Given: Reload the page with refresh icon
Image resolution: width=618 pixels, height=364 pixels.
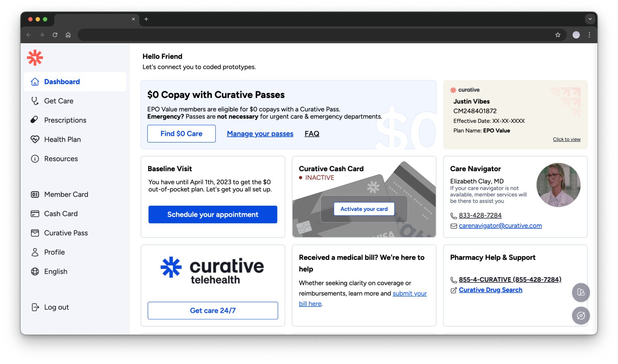Looking at the screenshot, I should click(x=55, y=35).
